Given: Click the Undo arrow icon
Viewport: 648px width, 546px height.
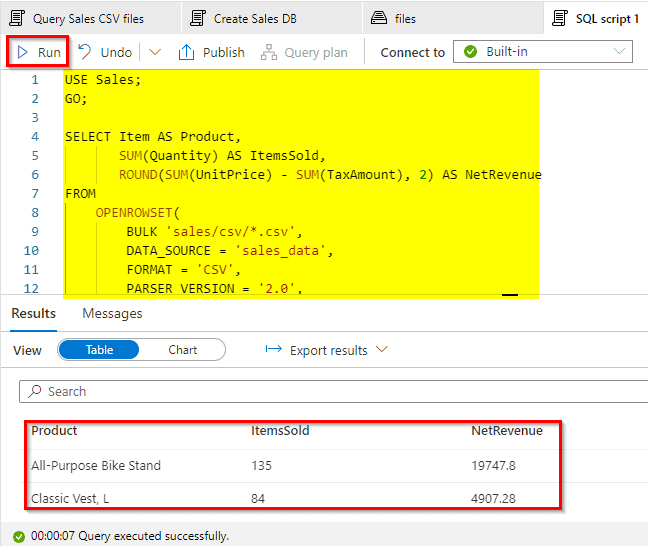Looking at the screenshot, I should pos(86,52).
